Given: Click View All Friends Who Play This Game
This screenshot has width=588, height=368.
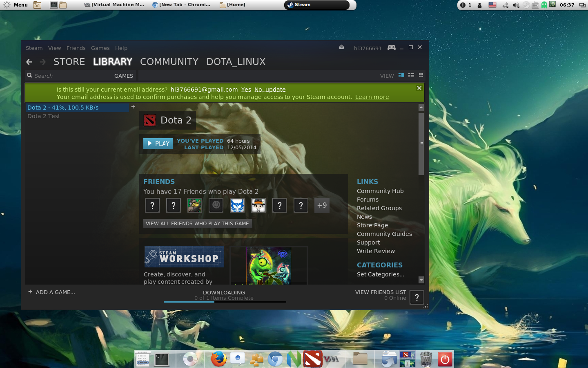Looking at the screenshot, I should click(x=198, y=223).
